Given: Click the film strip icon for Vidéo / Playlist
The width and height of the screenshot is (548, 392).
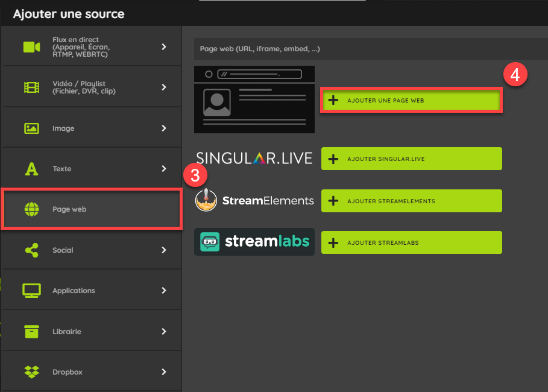Looking at the screenshot, I should click(31, 87).
